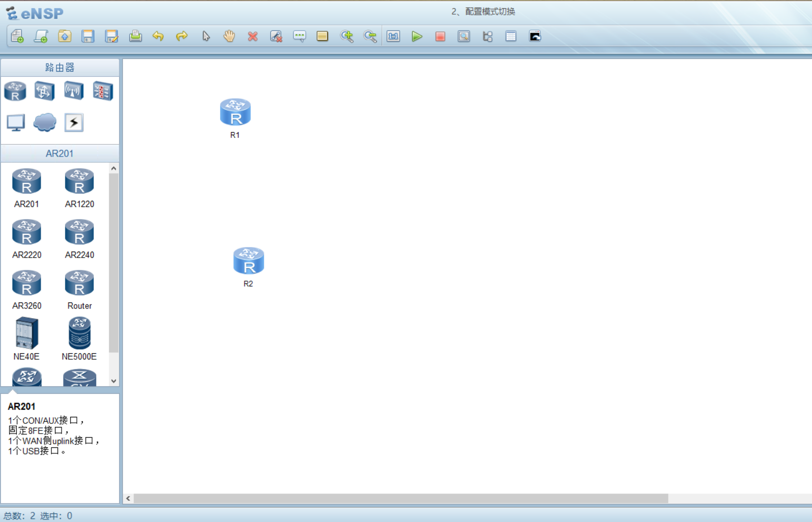Redo the last undone action
This screenshot has height=522, width=812.
pyautogui.click(x=182, y=36)
